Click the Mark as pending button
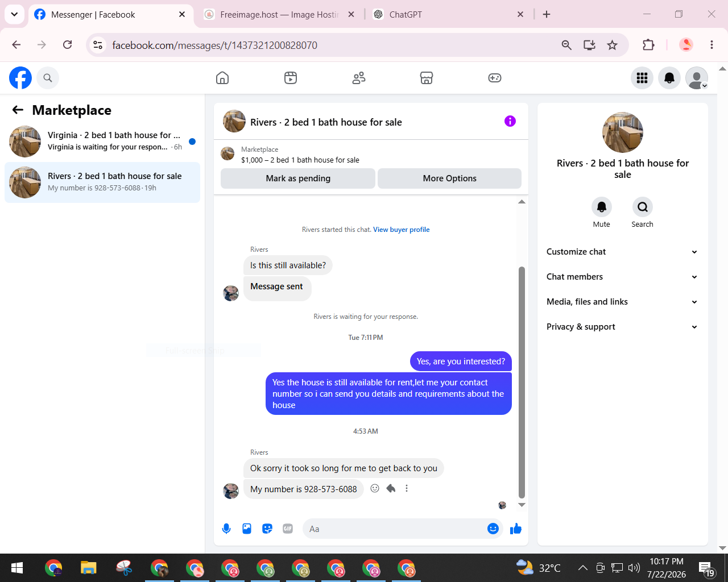Screen dimensions: 728x582 (x=298, y=178)
